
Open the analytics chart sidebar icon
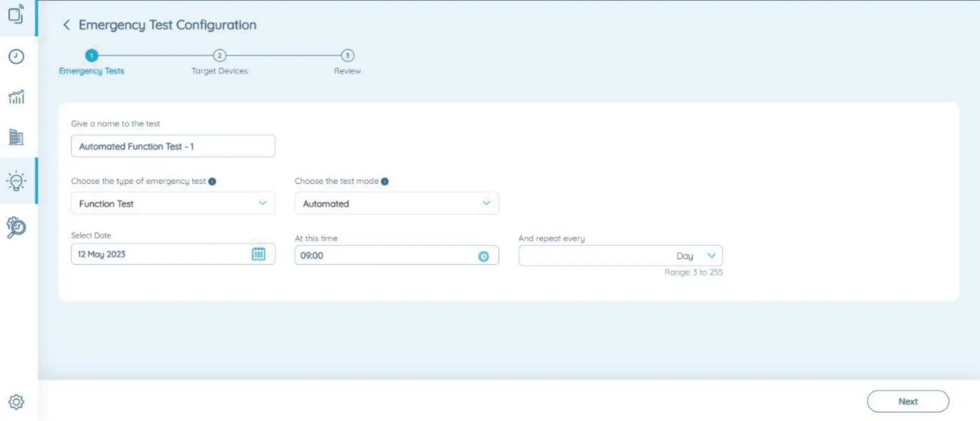[16, 96]
